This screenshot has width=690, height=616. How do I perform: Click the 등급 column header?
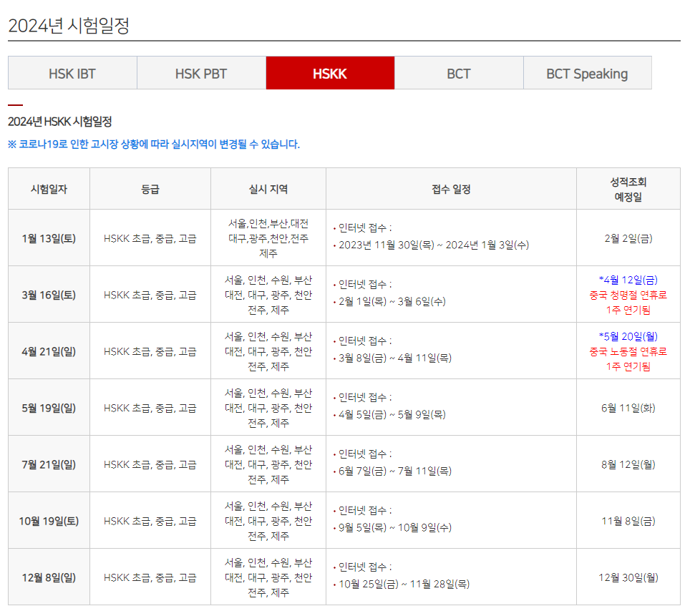[150, 189]
